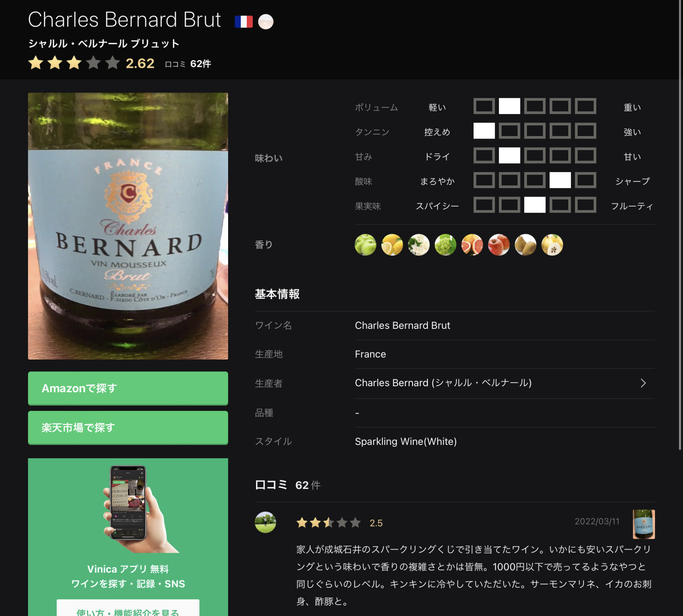Viewport: 683px width, 616px height.
Task: Click the French flag icon
Action: pyautogui.click(x=243, y=22)
